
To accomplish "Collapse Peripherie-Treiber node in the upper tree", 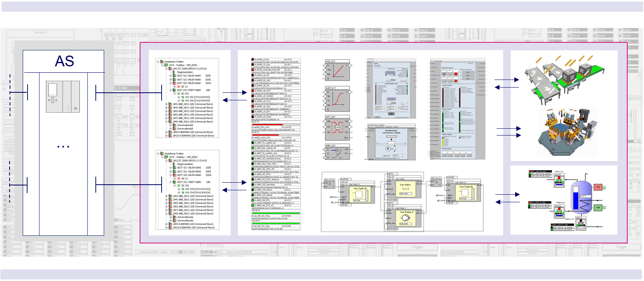I will point(158,62).
